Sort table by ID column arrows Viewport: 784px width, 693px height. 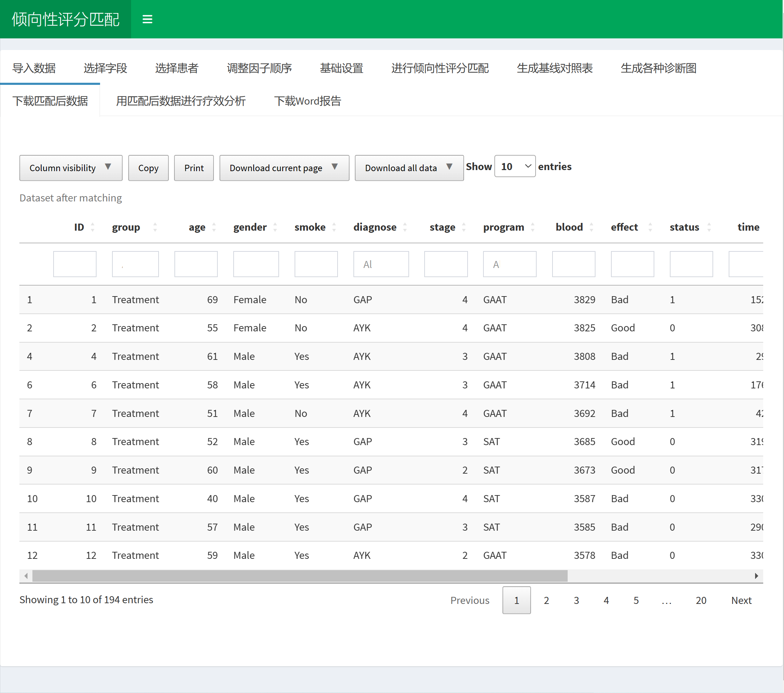tap(92, 227)
